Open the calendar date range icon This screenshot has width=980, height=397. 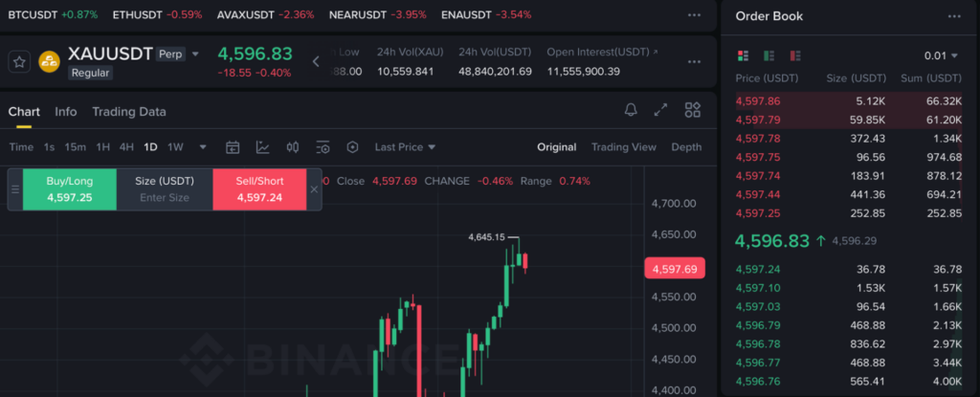click(x=233, y=147)
